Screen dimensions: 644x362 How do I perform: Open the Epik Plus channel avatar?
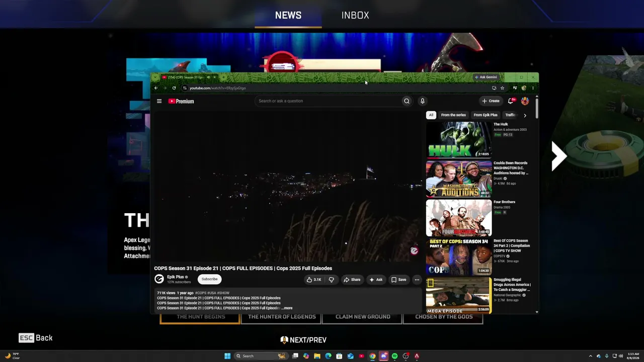click(159, 279)
